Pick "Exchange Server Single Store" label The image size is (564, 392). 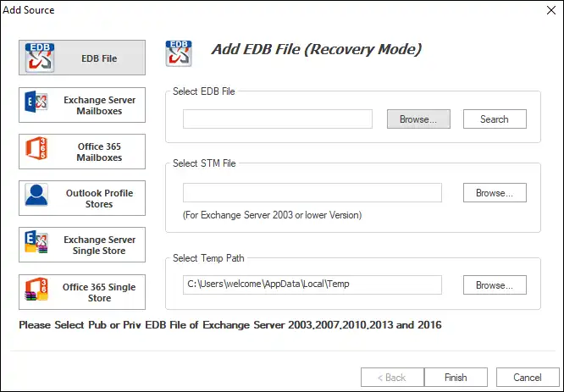[100, 246]
